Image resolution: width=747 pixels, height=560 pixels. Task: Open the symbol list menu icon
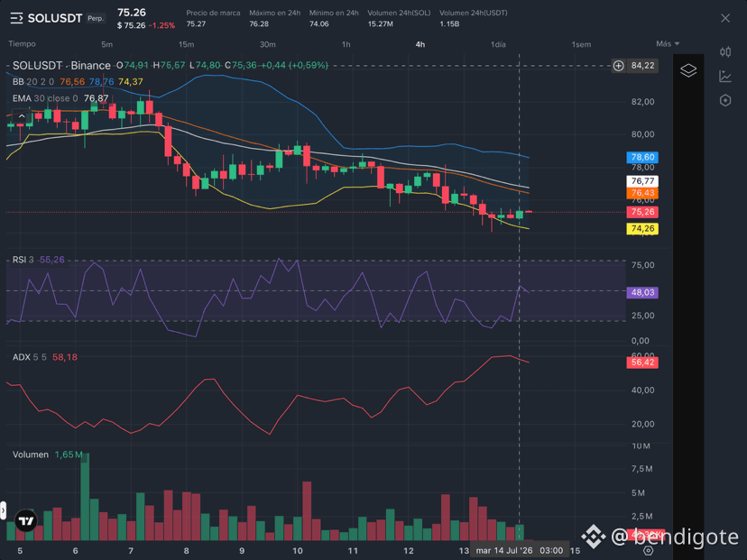point(16,19)
